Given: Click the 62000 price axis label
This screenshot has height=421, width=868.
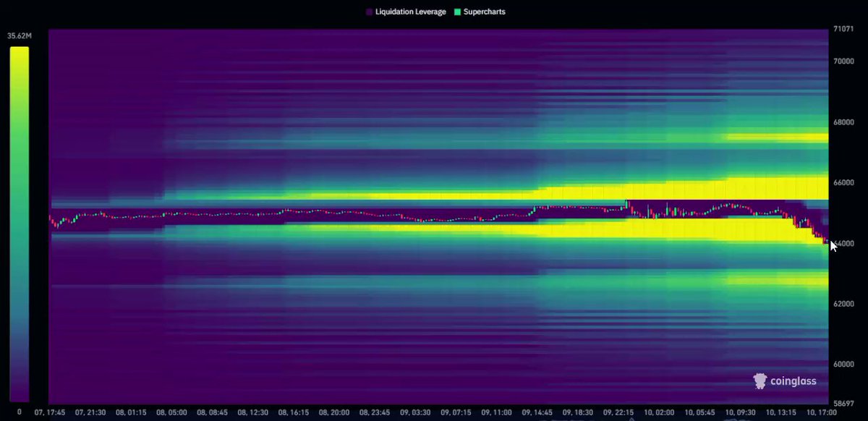Looking at the screenshot, I should 843,304.
